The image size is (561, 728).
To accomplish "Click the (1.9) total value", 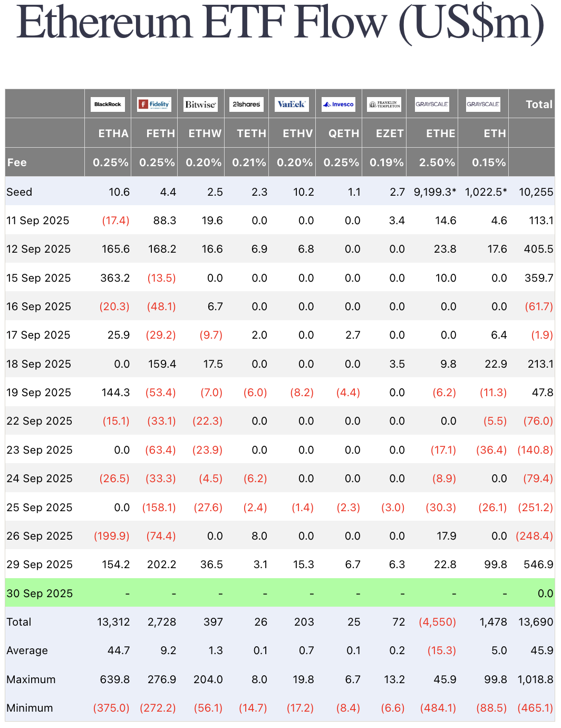I will [x=542, y=335].
